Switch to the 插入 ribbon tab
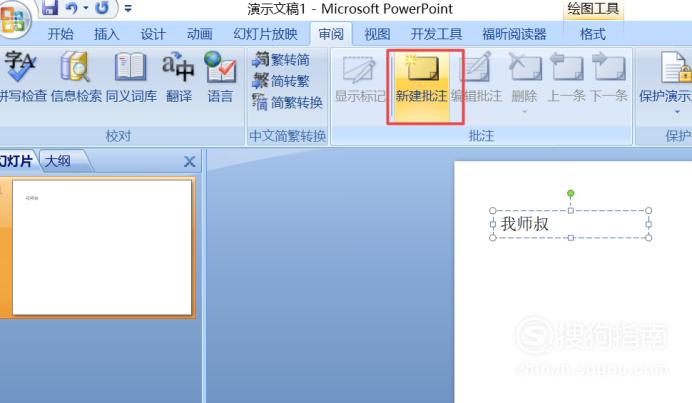 tap(106, 34)
